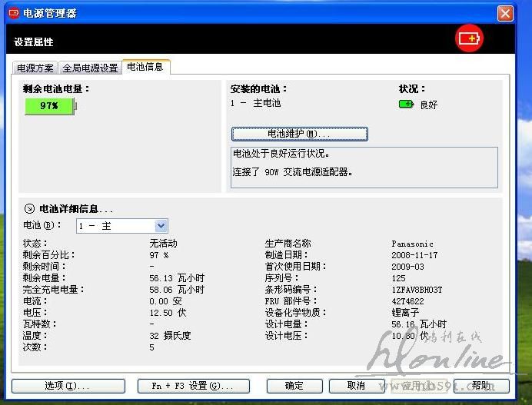The width and height of the screenshot is (532, 405).
Task: Click the text 连接了 90W 交流电源适配器
Action: pyautogui.click(x=292, y=172)
